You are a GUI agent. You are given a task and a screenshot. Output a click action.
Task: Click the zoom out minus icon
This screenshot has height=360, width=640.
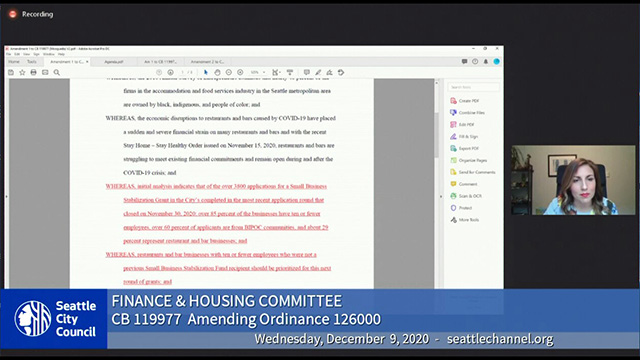pos(229,72)
